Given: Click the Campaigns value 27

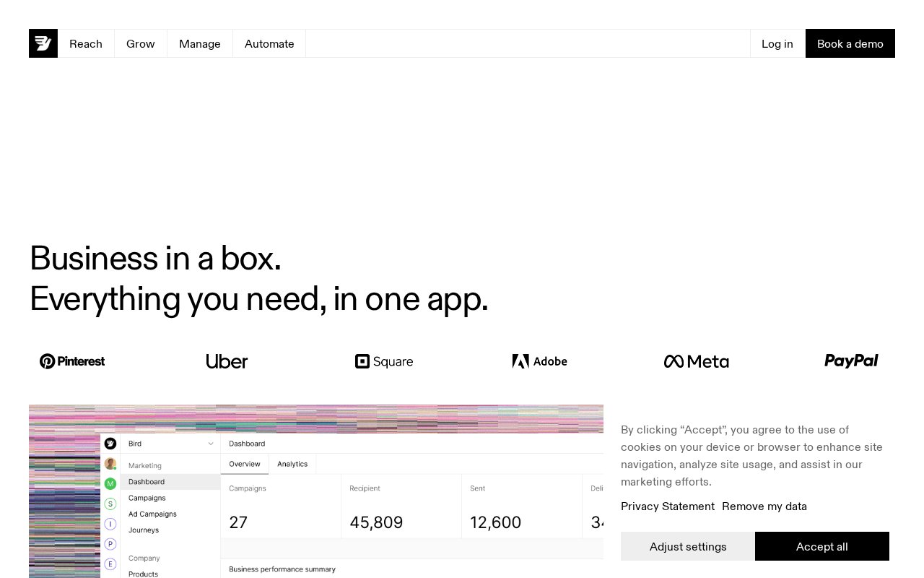Looking at the screenshot, I should pyautogui.click(x=238, y=522).
